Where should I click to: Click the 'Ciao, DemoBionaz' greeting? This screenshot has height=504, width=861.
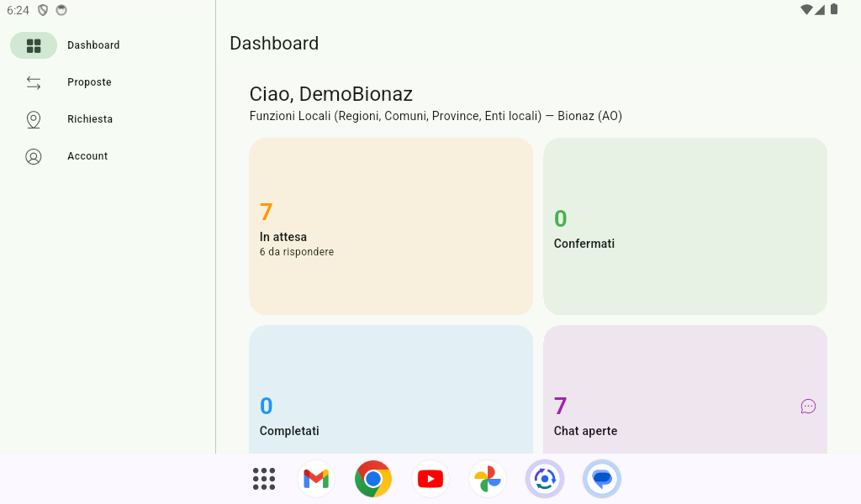[331, 94]
